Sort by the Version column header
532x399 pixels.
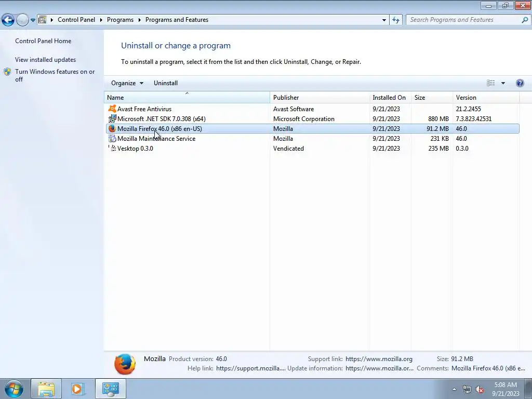(x=486, y=97)
